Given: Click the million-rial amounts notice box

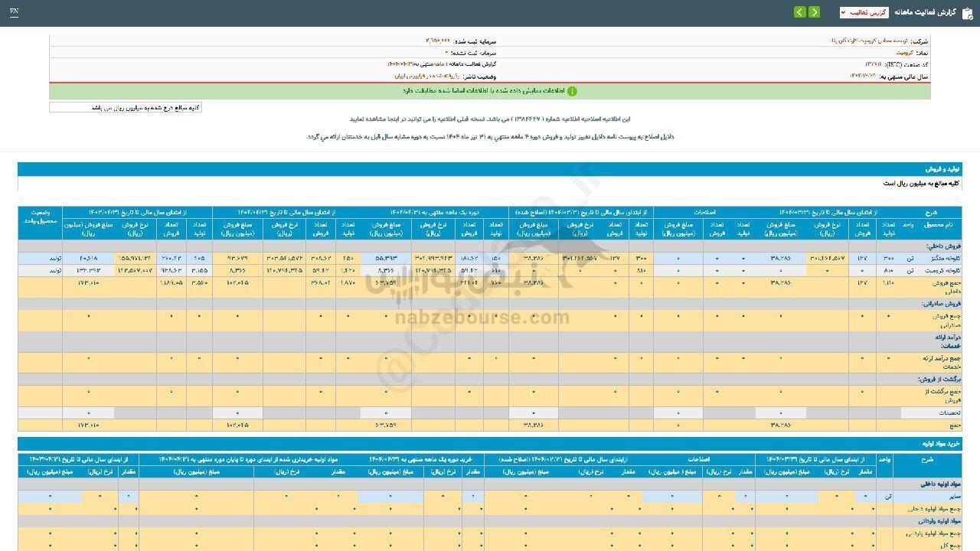Looking at the screenshot, I should 126,107.
